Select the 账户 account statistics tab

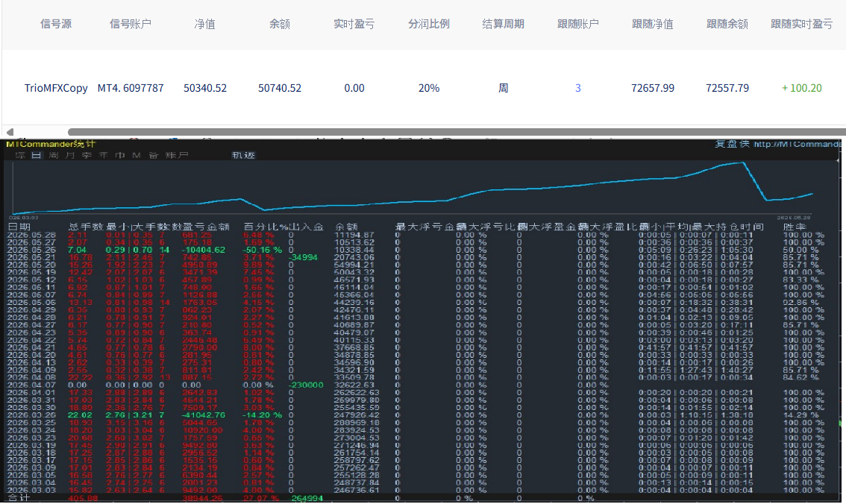177,155
